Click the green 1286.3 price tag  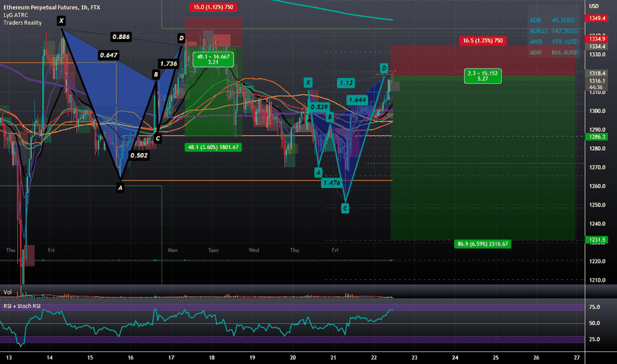tap(596, 136)
